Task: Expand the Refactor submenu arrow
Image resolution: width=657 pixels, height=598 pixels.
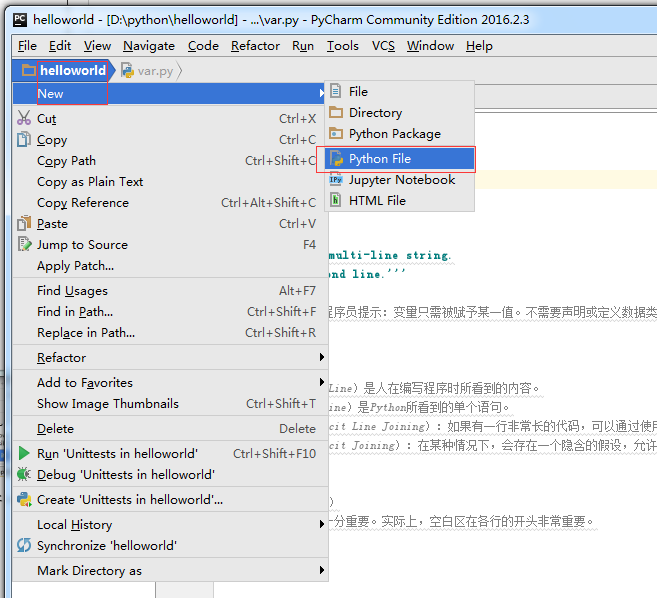Action: click(321, 357)
